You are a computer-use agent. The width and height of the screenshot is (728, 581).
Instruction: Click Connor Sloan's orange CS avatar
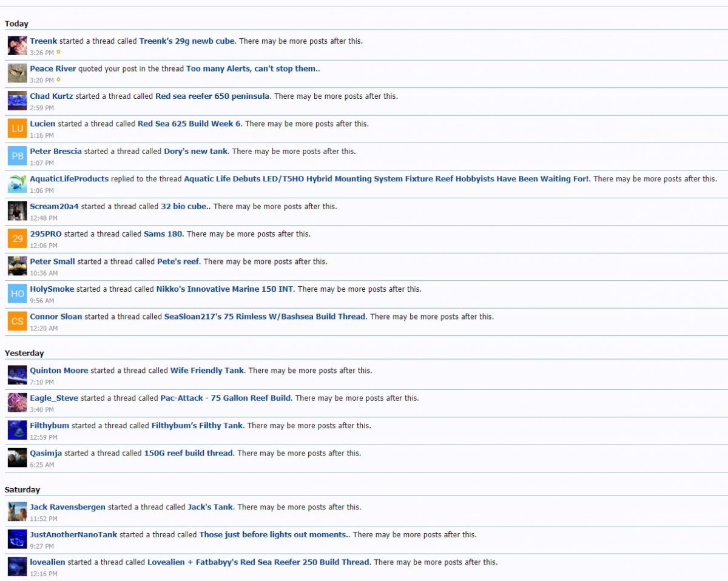pyautogui.click(x=18, y=321)
